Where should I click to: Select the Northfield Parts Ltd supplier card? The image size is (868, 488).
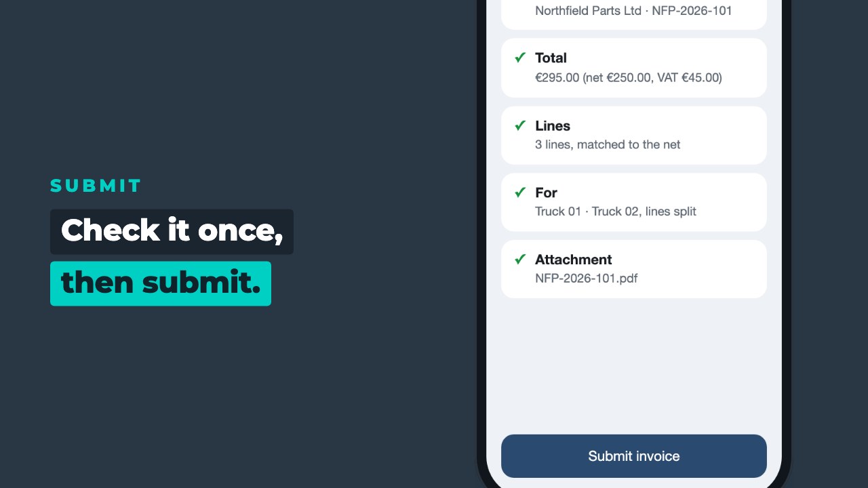click(634, 14)
